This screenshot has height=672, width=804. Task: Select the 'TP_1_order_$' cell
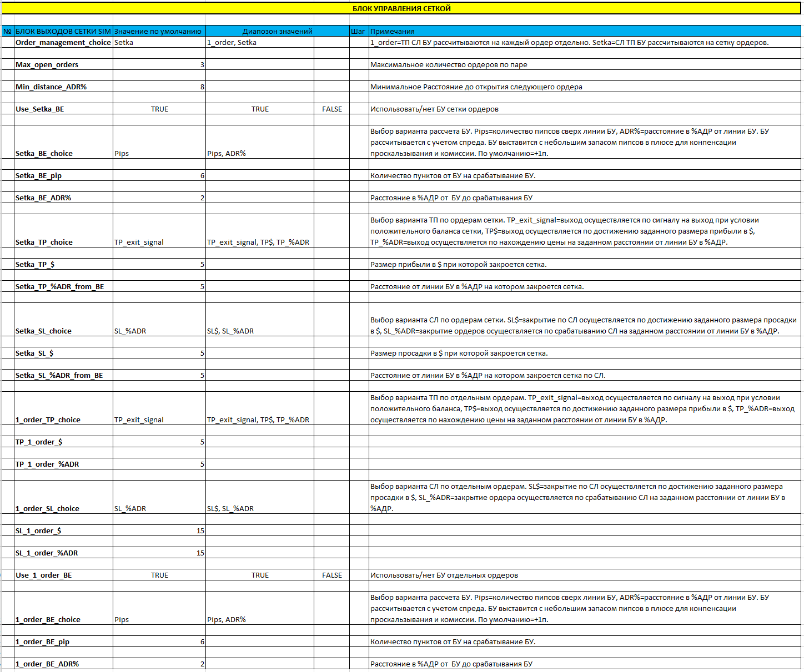63,442
